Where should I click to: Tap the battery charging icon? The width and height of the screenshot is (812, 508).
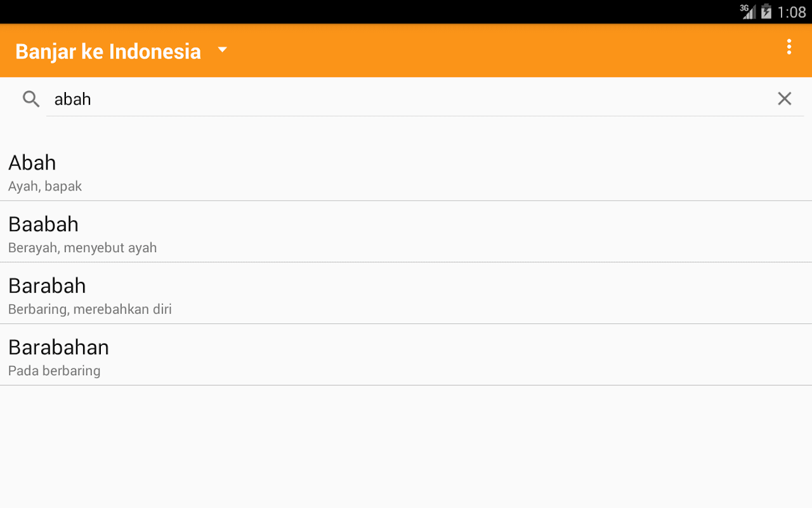pos(766,11)
